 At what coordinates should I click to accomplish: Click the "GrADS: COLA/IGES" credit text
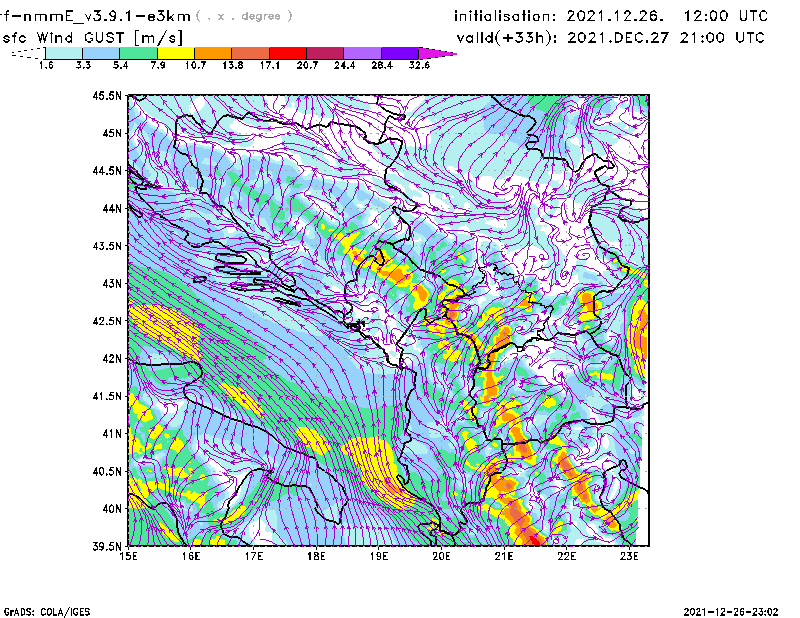(47, 612)
